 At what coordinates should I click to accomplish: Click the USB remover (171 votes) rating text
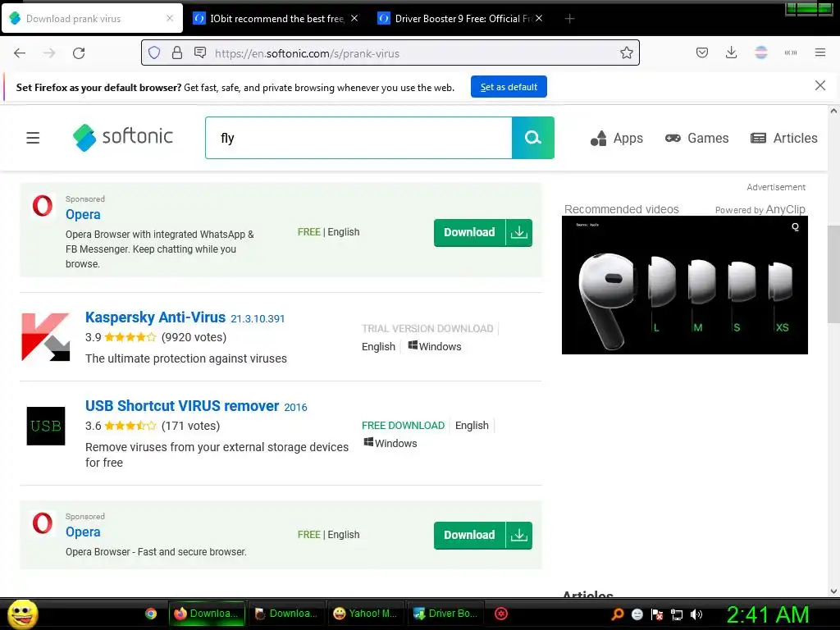pyautogui.click(x=190, y=426)
